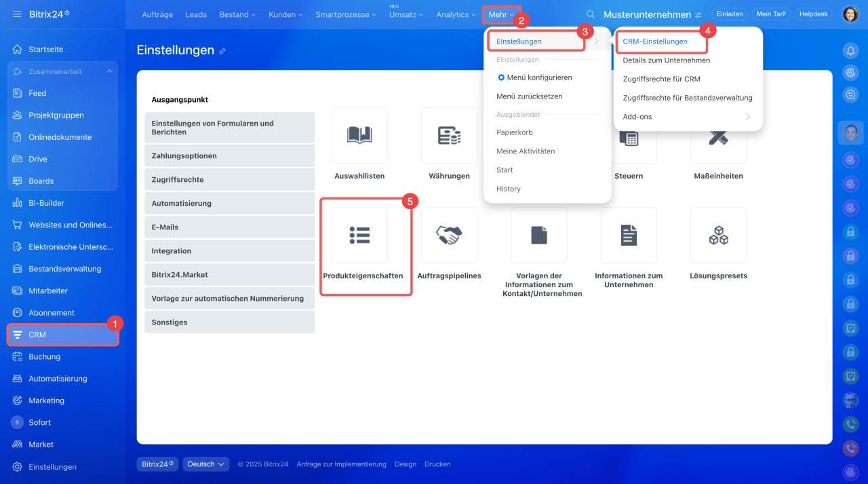This screenshot has height=484, width=868.
Task: Open the Mehr dropdown menu
Action: (x=501, y=15)
